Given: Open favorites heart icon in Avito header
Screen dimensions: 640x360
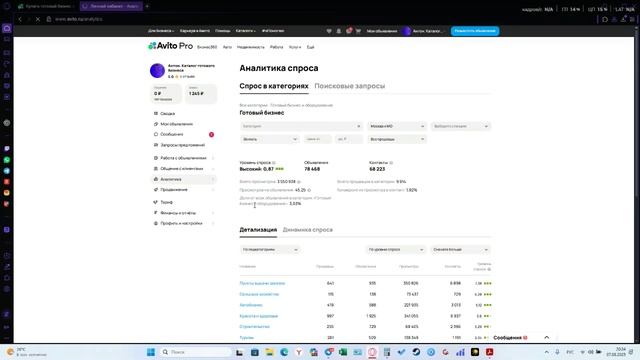Looking at the screenshot, I should [x=329, y=31].
